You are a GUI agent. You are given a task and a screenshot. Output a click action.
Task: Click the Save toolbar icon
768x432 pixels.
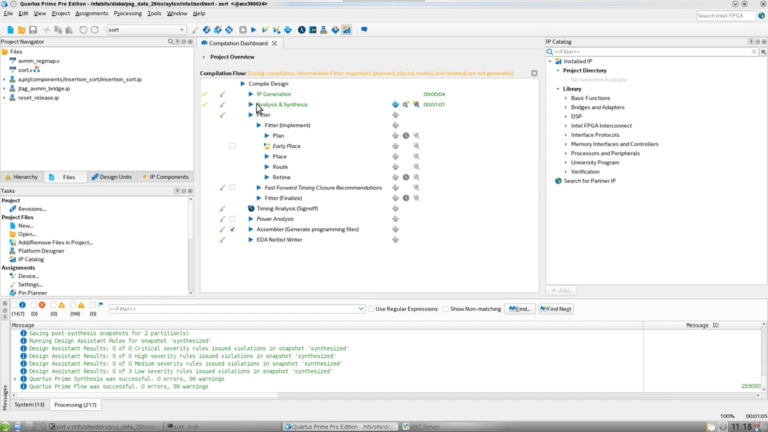[x=33, y=30]
